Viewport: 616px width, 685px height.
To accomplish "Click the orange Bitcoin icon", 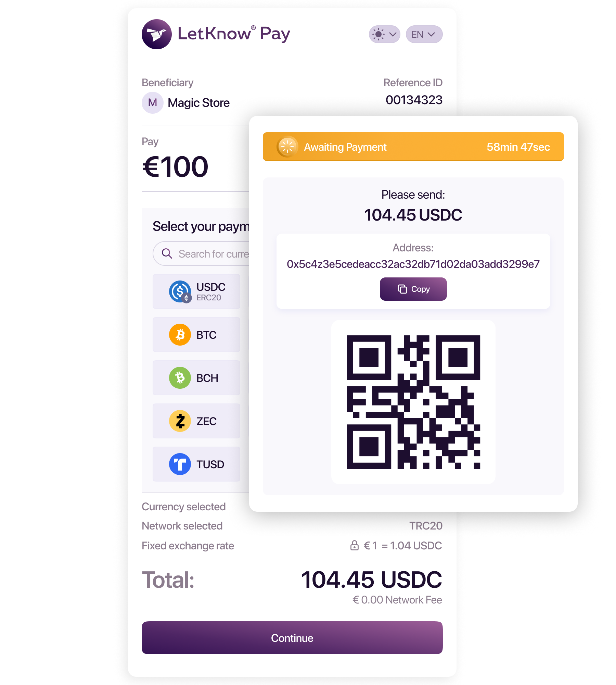I will pos(180,335).
